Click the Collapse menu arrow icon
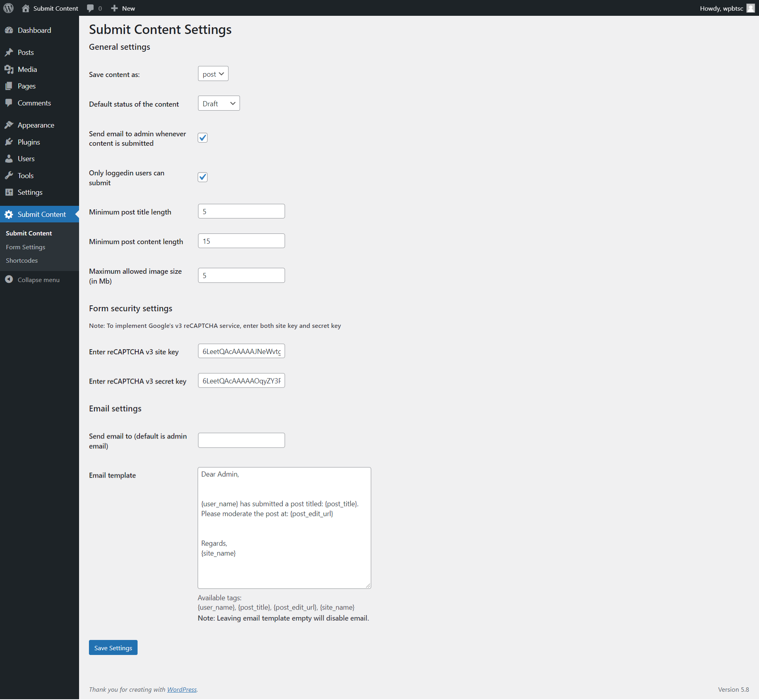The image size is (759, 700). coord(9,280)
